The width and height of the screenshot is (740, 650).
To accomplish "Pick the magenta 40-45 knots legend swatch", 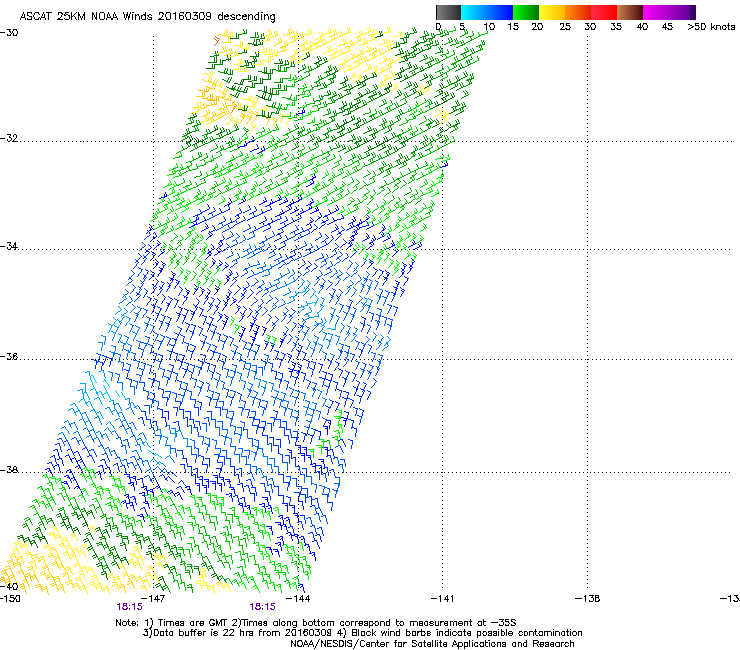I will (656, 12).
